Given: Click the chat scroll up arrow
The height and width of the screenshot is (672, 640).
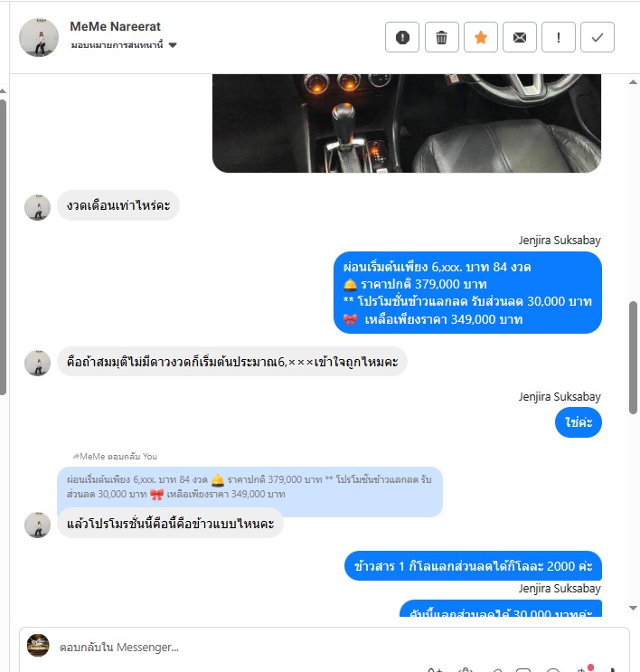Looking at the screenshot, I should pos(633,82).
